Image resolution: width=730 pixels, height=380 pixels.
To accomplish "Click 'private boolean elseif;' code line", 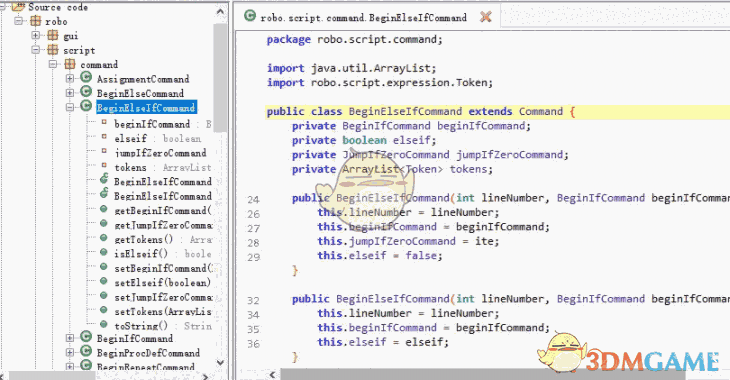I will (x=364, y=140).
